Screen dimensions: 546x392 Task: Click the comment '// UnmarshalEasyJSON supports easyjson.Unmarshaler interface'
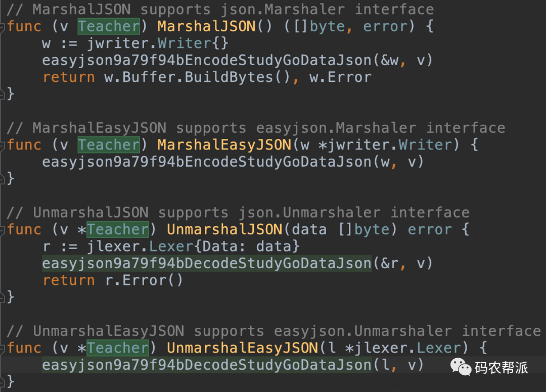tap(274, 331)
